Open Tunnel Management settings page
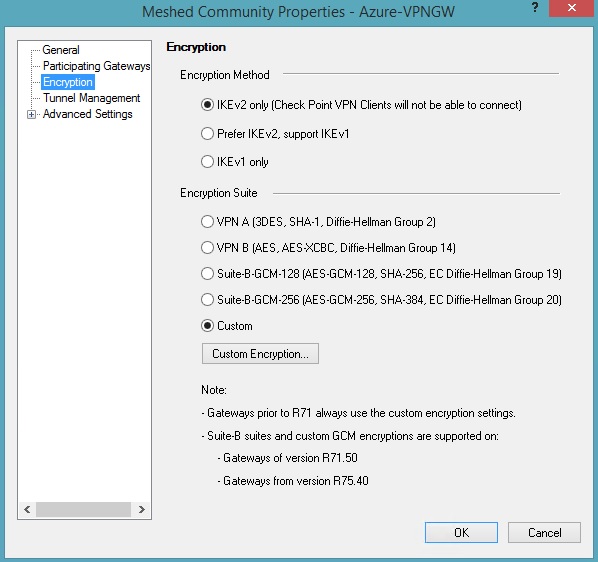 [92, 98]
